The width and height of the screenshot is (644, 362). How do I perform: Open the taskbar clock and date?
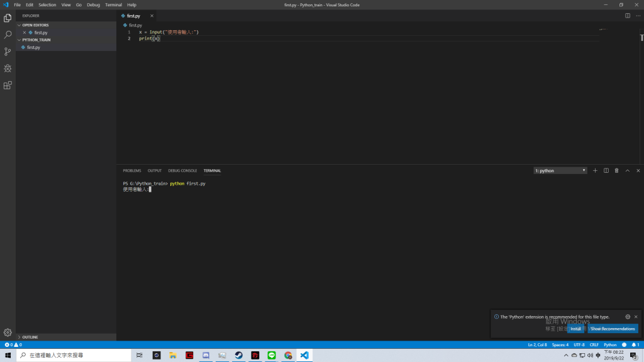pyautogui.click(x=614, y=356)
